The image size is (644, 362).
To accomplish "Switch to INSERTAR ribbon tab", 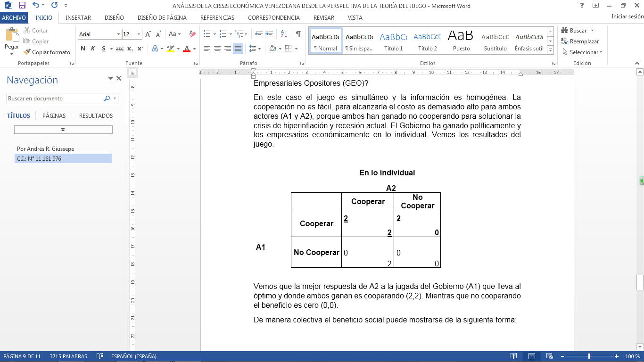I will 78,18.
